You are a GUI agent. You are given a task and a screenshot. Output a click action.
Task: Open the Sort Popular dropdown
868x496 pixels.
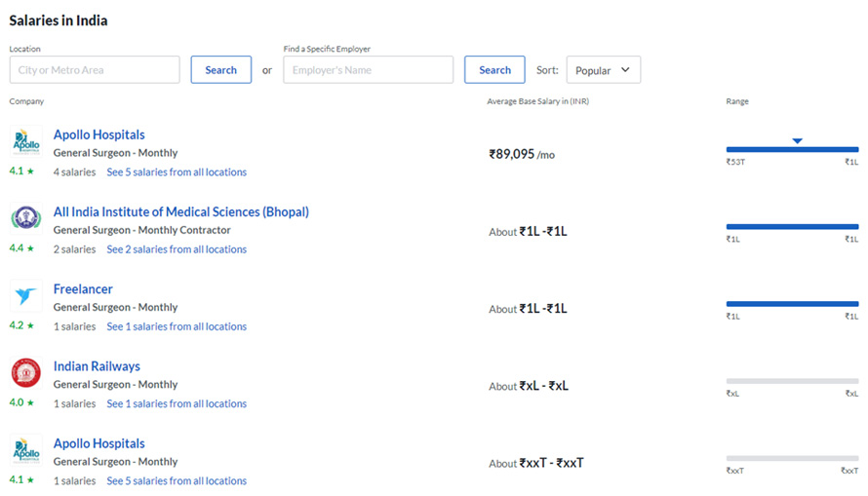click(604, 69)
